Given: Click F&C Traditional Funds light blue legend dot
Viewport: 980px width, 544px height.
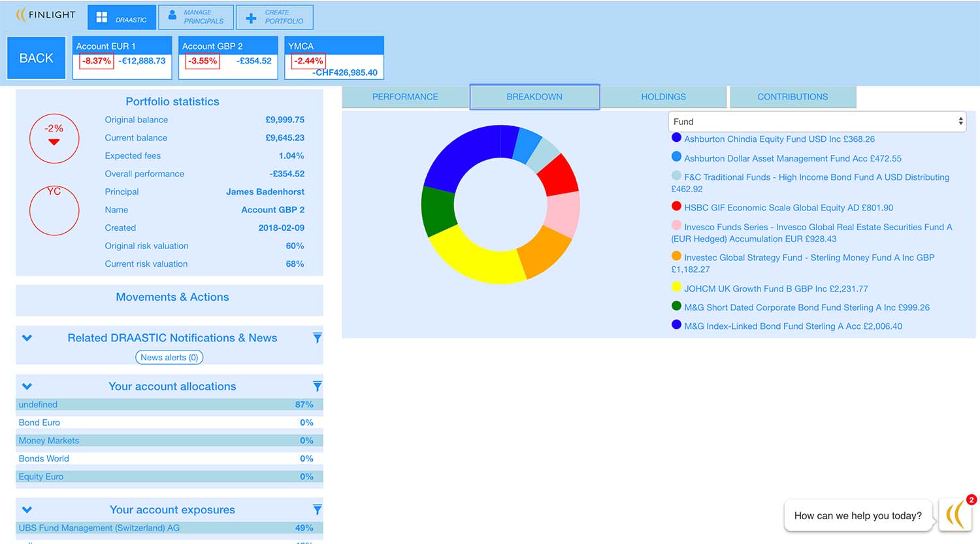Looking at the screenshot, I should click(676, 176).
